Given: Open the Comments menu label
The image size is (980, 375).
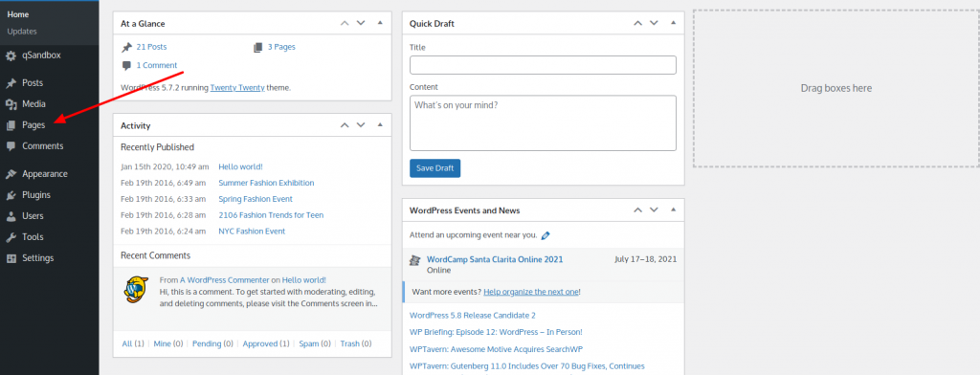Looking at the screenshot, I should click(x=42, y=146).
